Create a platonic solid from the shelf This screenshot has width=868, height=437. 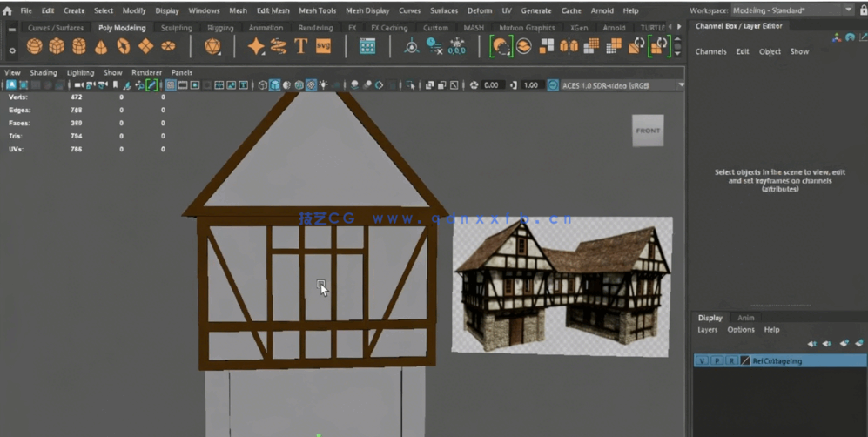[x=212, y=46]
